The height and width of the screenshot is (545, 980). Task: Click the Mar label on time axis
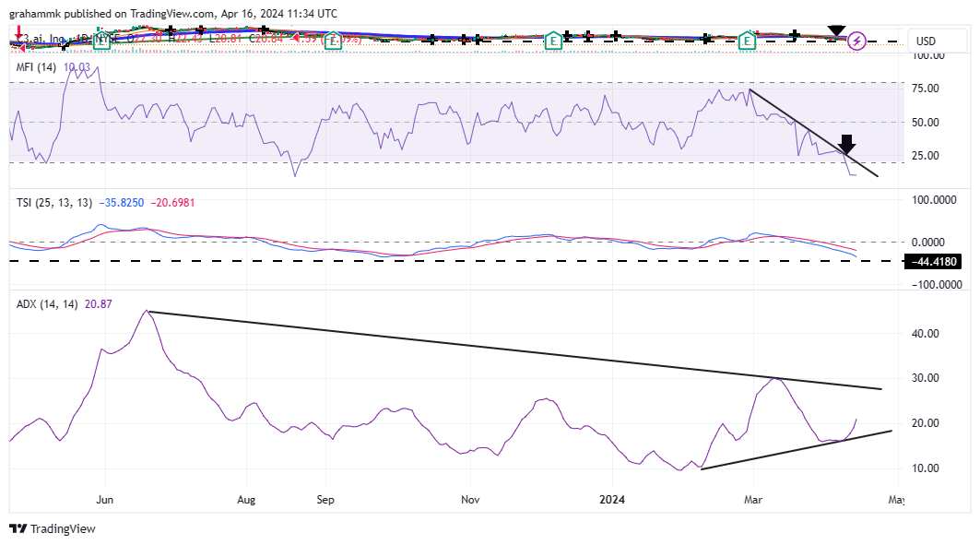click(x=753, y=500)
